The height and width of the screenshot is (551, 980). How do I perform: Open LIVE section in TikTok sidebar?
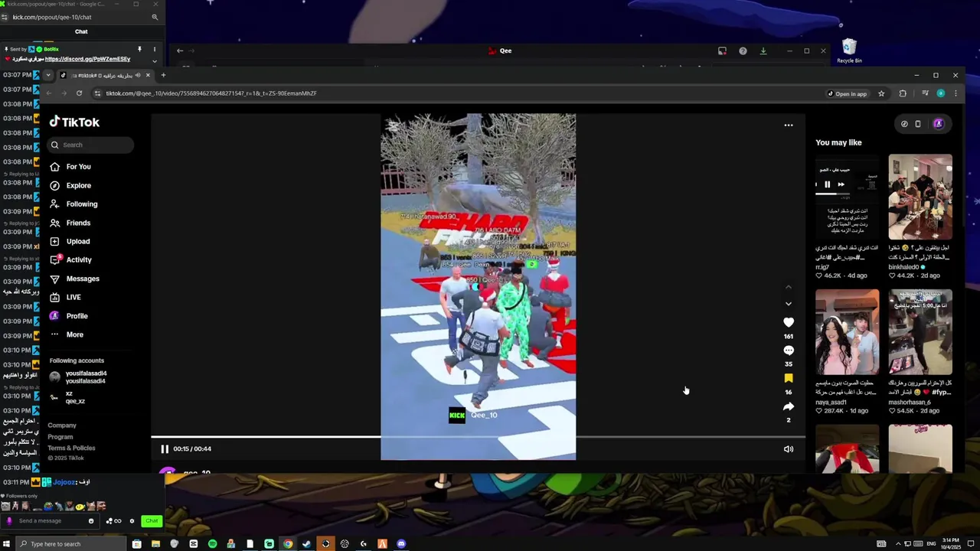(x=65, y=297)
